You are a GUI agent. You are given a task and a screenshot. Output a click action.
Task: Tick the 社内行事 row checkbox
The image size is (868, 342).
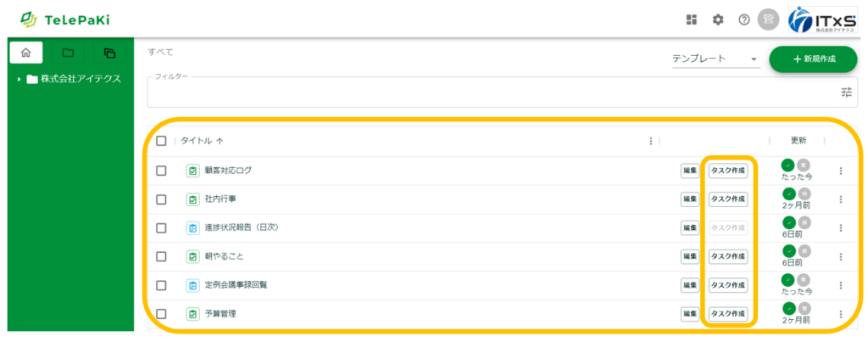[x=161, y=199]
